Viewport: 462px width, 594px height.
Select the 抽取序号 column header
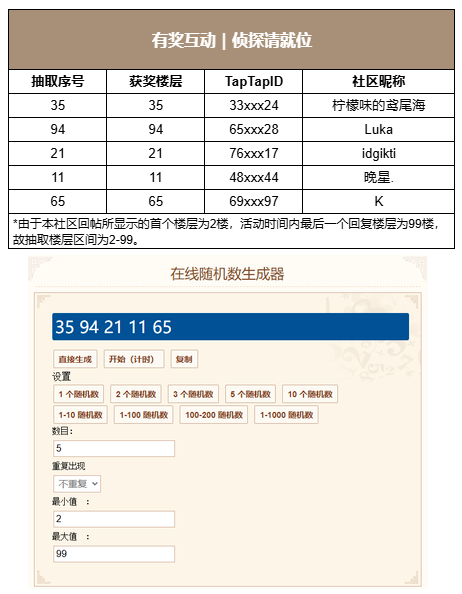pyautogui.click(x=58, y=81)
